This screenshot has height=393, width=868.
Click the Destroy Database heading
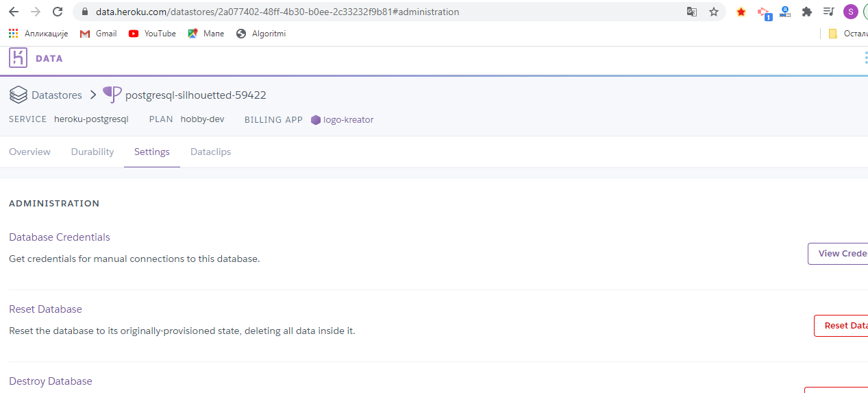click(51, 381)
